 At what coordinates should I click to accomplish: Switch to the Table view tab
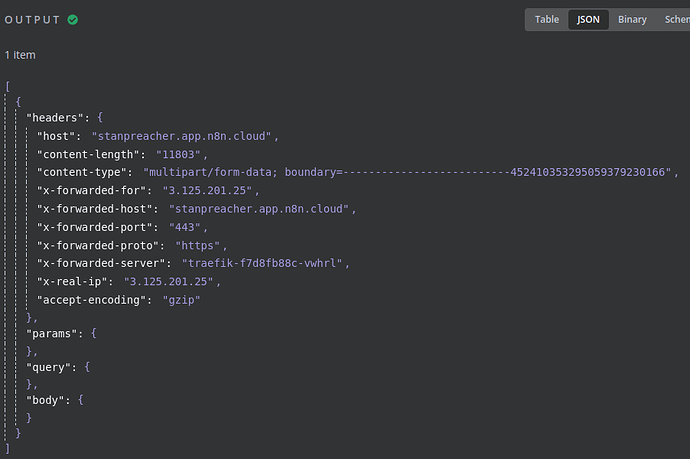click(x=547, y=19)
